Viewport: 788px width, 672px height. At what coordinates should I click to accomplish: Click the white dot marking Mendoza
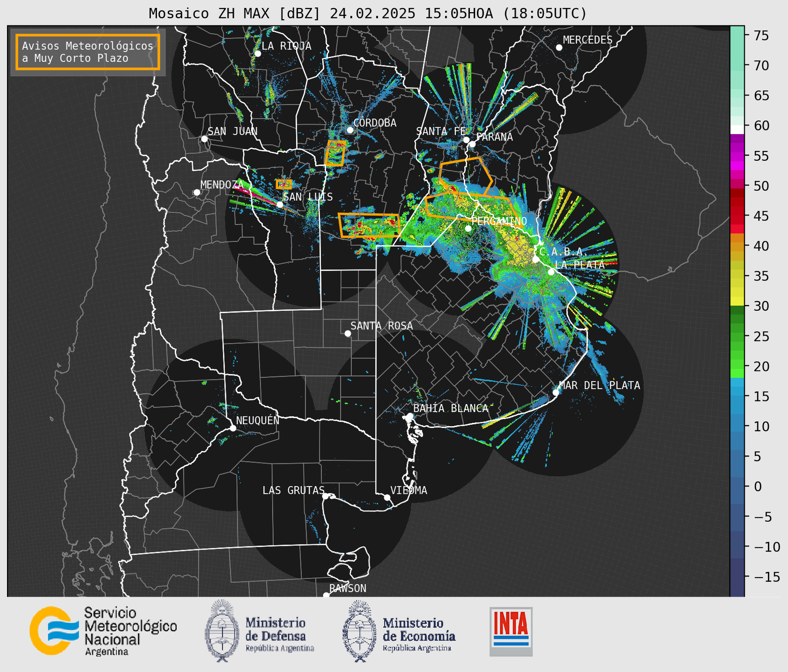(x=197, y=193)
